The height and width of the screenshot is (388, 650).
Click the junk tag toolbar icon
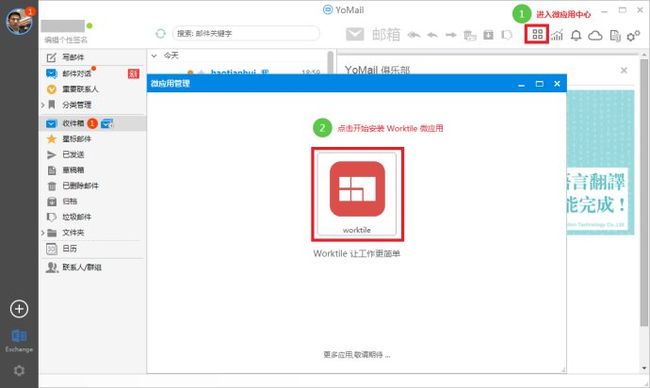506,35
